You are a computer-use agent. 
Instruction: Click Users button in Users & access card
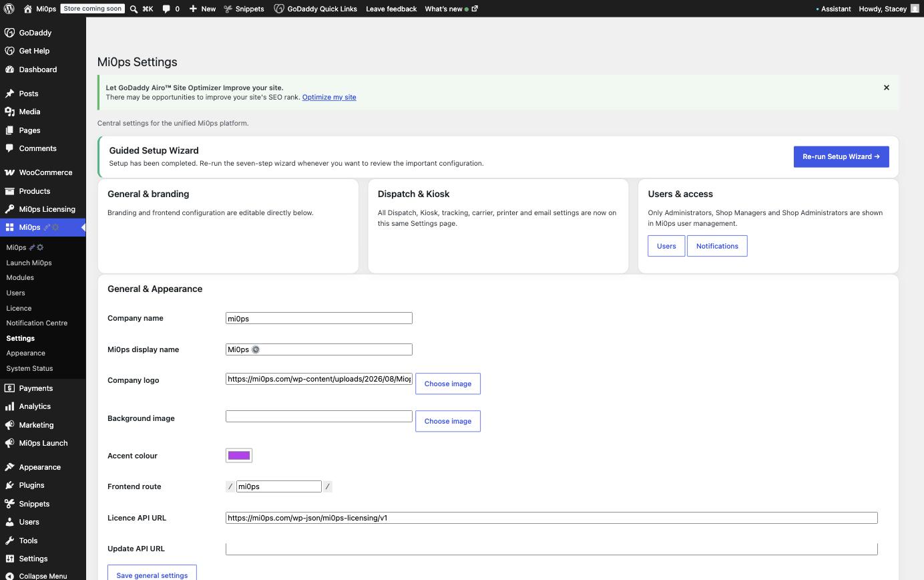pyautogui.click(x=666, y=246)
